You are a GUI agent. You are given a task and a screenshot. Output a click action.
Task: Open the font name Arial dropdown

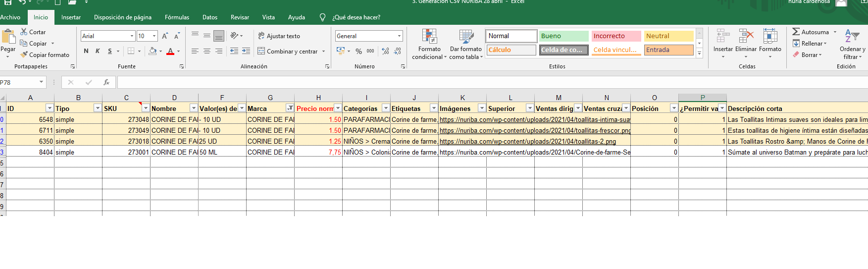[x=132, y=36]
